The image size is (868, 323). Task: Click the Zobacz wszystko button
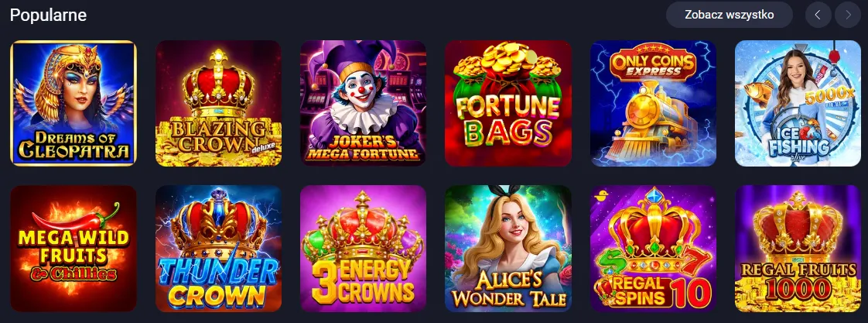(729, 15)
